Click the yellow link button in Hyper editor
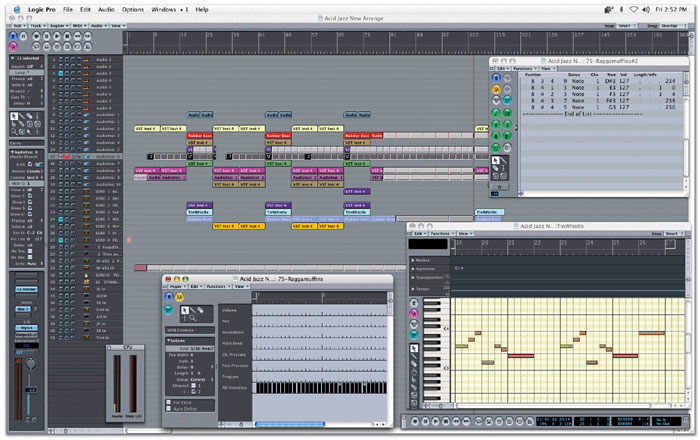 [179, 297]
